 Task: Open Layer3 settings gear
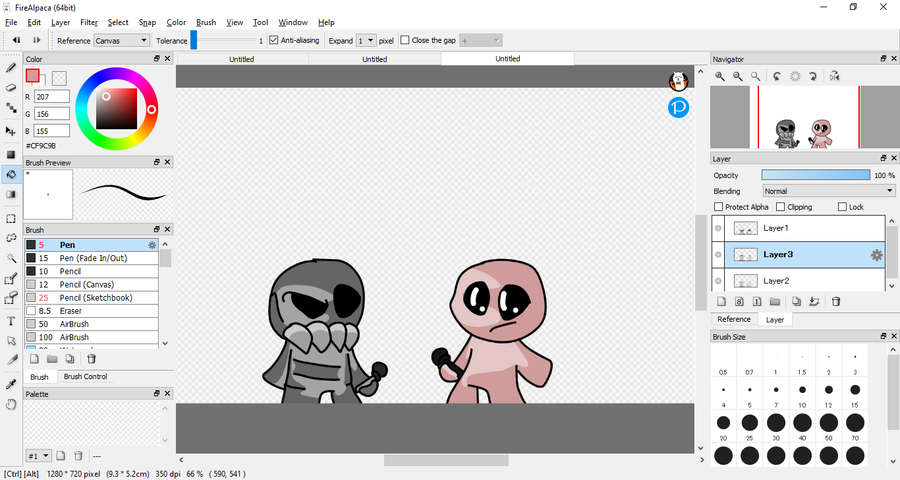(x=876, y=255)
